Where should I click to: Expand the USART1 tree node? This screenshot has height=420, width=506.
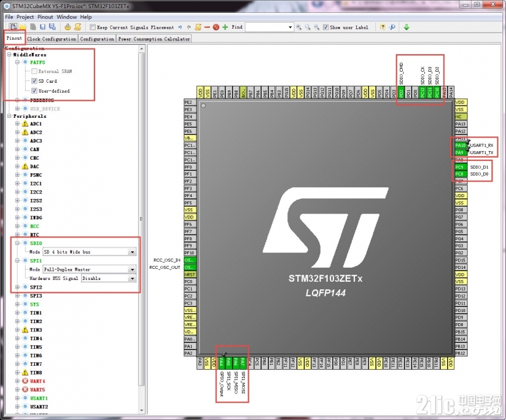17,398
